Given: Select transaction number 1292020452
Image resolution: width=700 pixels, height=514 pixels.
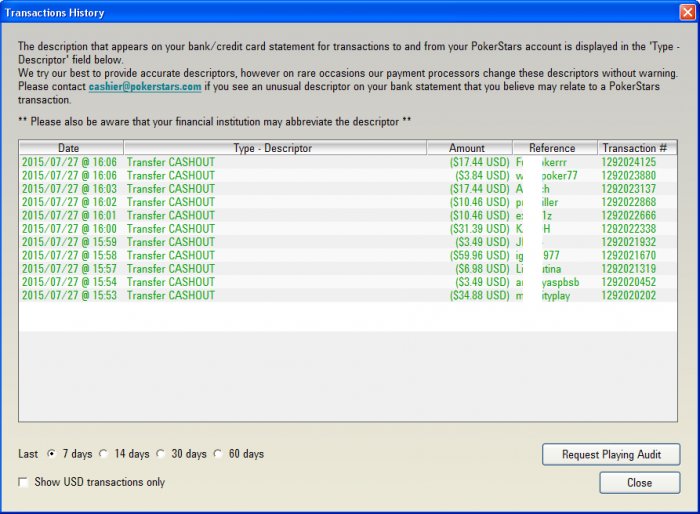Looking at the screenshot, I should pyautogui.click(x=629, y=282).
